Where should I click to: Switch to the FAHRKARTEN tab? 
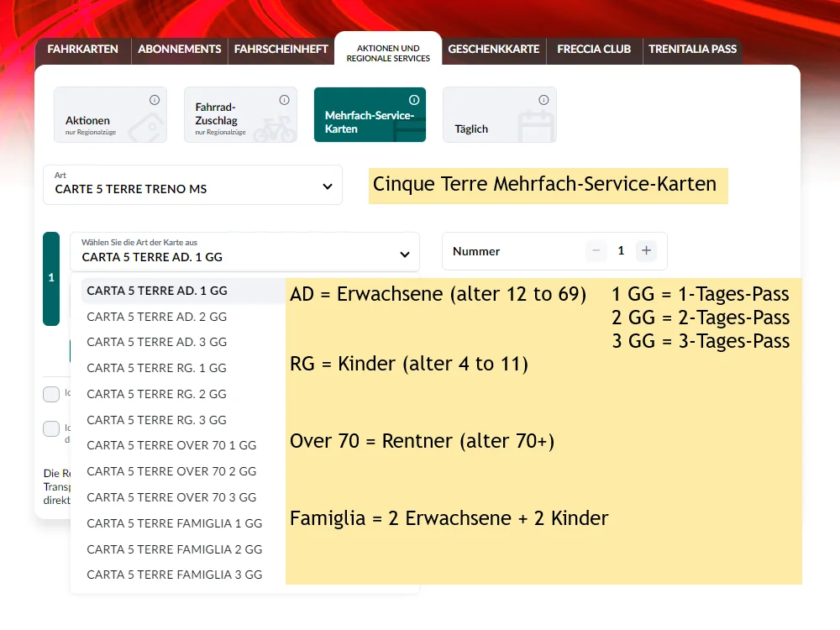[x=82, y=50]
